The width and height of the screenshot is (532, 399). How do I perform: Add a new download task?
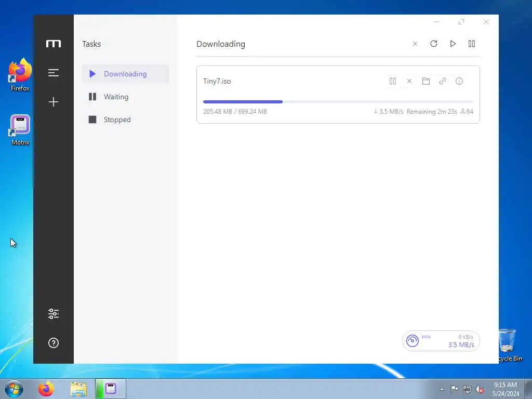(54, 102)
